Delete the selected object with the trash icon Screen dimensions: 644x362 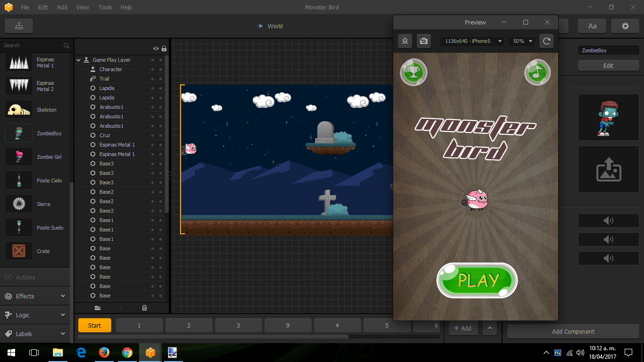click(x=144, y=308)
